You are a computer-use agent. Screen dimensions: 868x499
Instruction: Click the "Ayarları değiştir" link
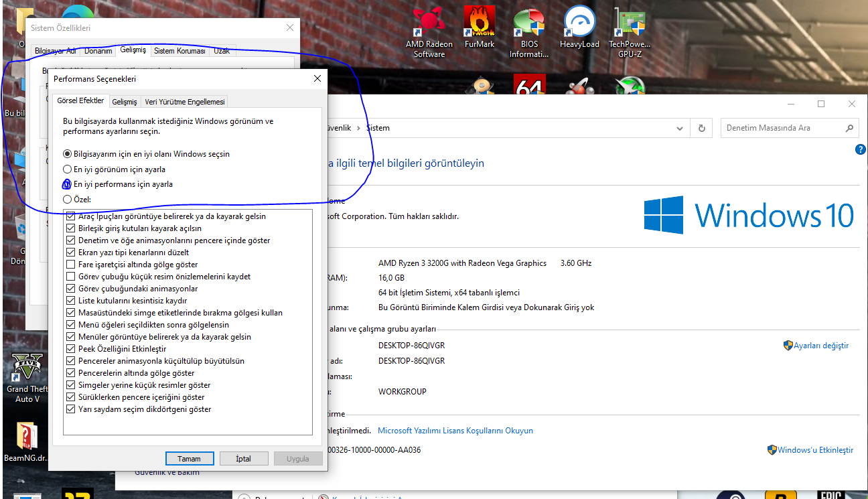(x=821, y=346)
